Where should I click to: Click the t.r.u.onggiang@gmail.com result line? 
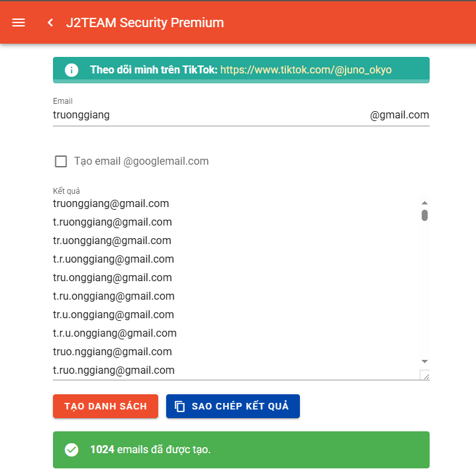coord(115,333)
